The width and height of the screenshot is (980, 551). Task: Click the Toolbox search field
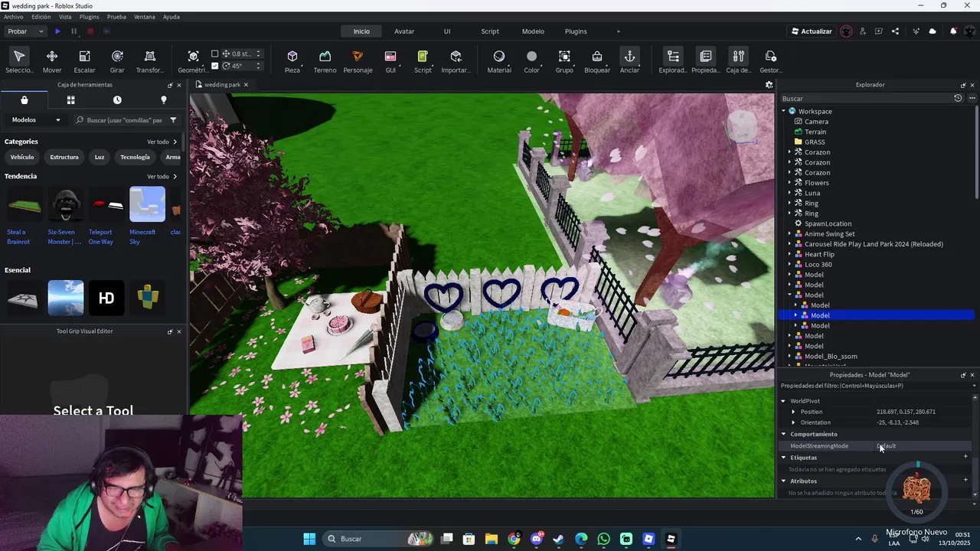tap(125, 120)
